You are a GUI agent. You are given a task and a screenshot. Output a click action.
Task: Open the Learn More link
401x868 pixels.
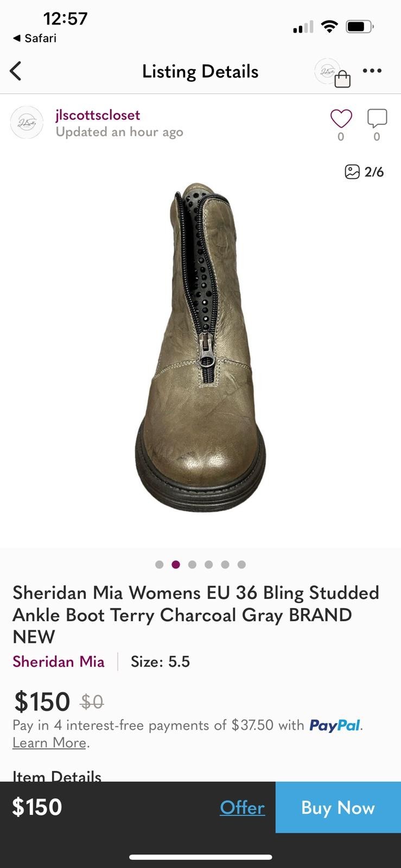pos(49,743)
